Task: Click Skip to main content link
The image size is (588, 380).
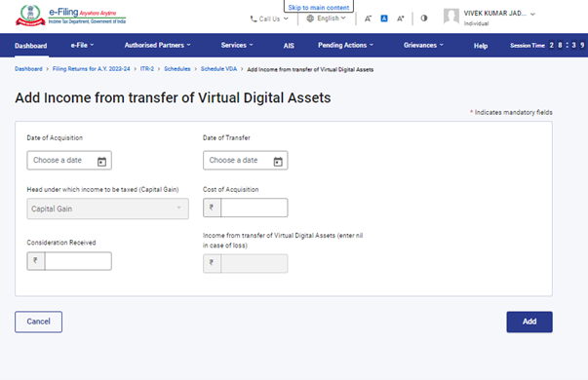Action: (318, 7)
